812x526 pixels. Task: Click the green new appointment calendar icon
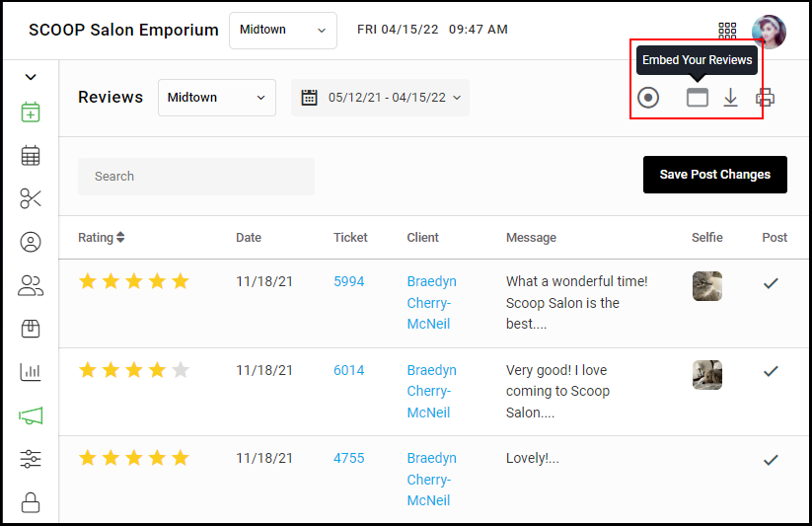(x=31, y=112)
